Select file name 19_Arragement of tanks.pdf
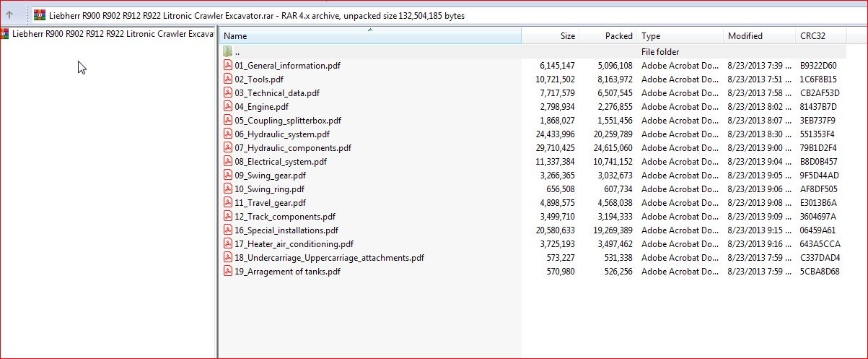The width and height of the screenshot is (868, 359). click(x=288, y=272)
